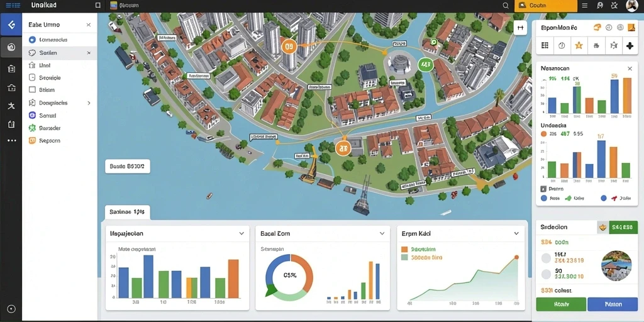This screenshot has width=644, height=322.
Task: Open the Bacal Eom card dropdown
Action: click(382, 233)
